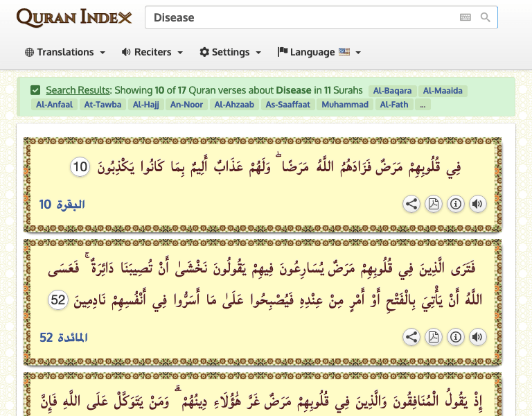Viewport: 532px width, 416px height.
Task: Click the search magnifier icon
Action: (x=485, y=17)
